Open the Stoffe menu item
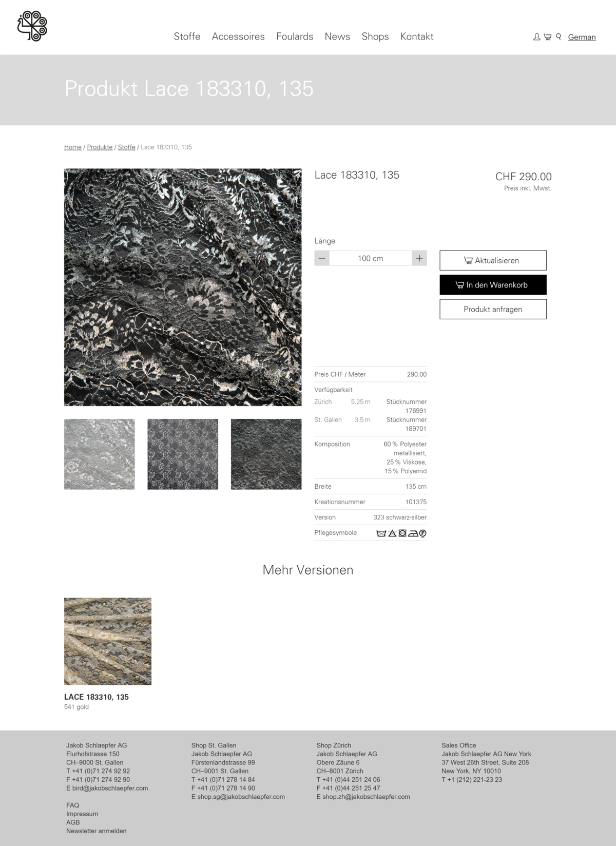The image size is (616, 846). tap(187, 36)
